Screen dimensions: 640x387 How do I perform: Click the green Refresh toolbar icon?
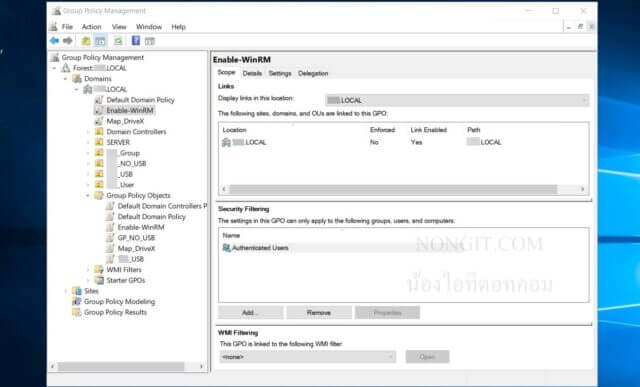(x=118, y=41)
